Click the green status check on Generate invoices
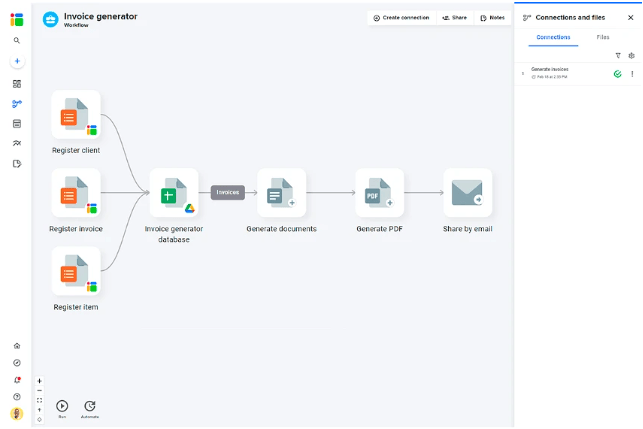This screenshot has height=429, width=643. click(617, 73)
